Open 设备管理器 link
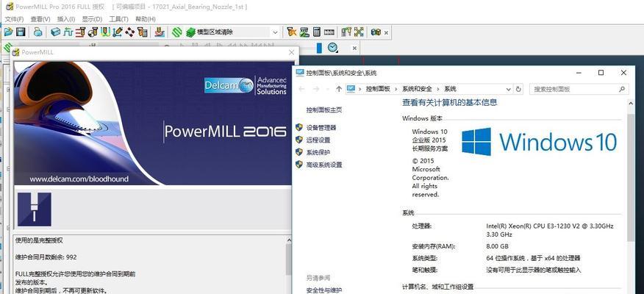The height and width of the screenshot is (294, 644). click(321, 128)
